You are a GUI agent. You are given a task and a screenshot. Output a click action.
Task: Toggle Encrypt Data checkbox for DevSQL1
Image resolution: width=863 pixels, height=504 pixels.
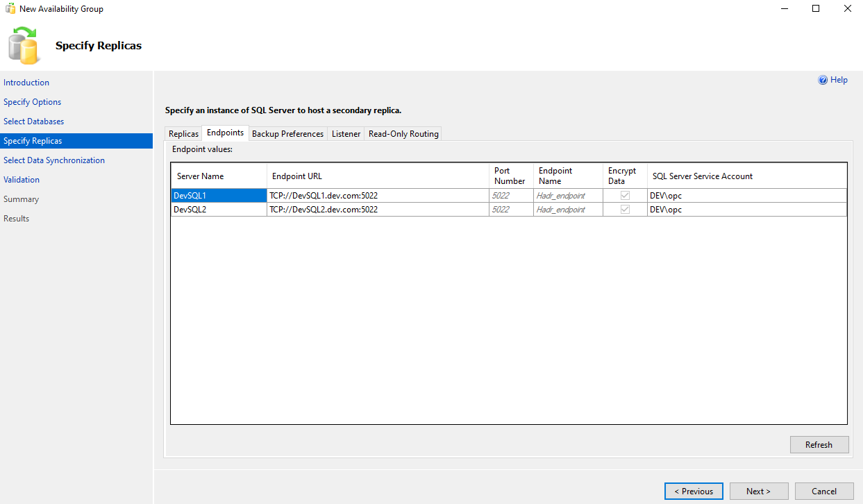pos(625,196)
